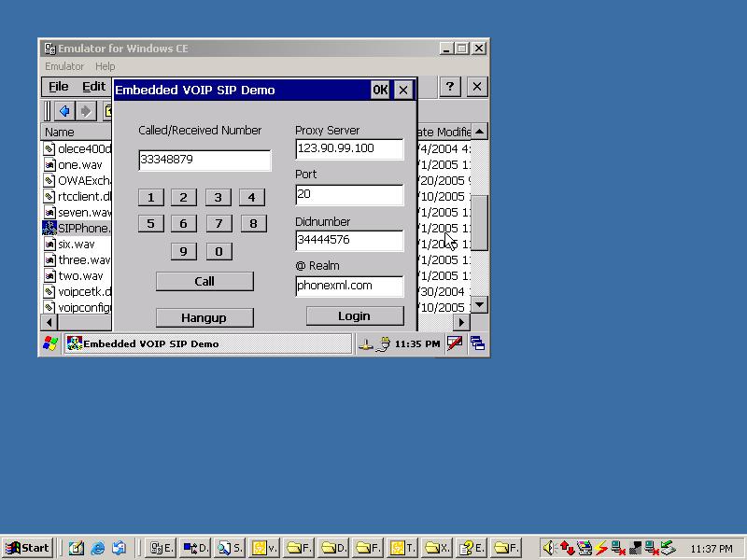This screenshot has height=560, width=747.
Task: Click the host taskbar clock 11:37 PM
Action: pos(712,549)
